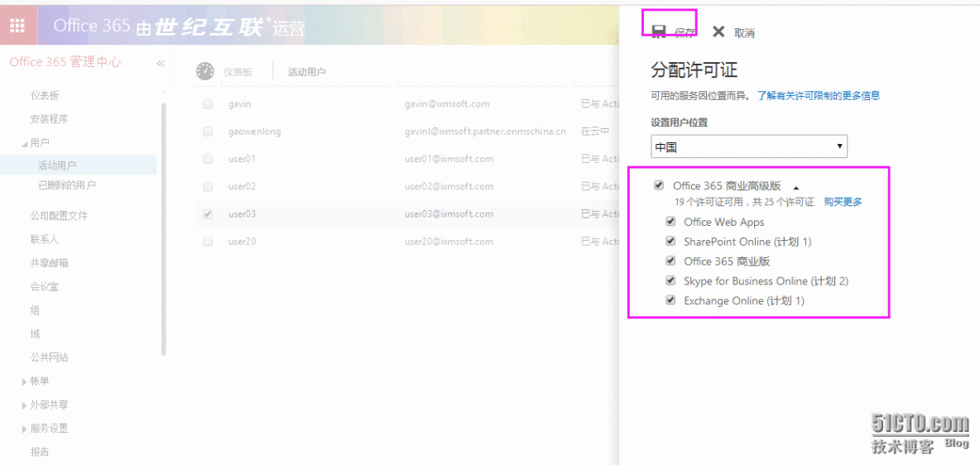Expand the 外部共享 navigation section
Viewport: 980px width, 465px height.
tap(24, 405)
